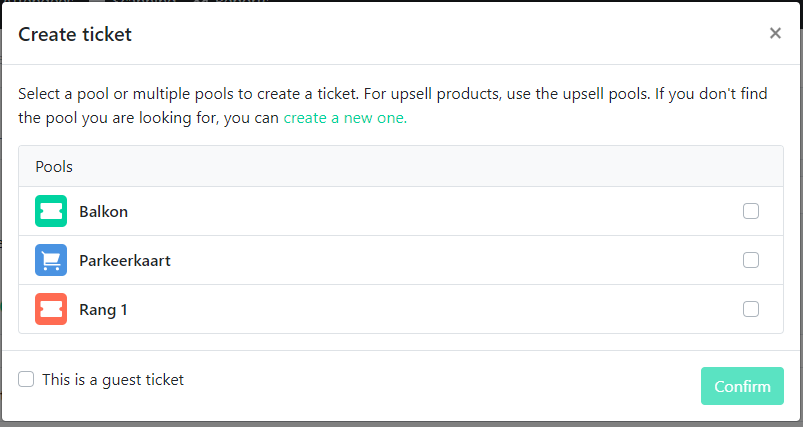Click the green Balkon ticket icon
Viewport: 803px width, 427px height.
51,211
